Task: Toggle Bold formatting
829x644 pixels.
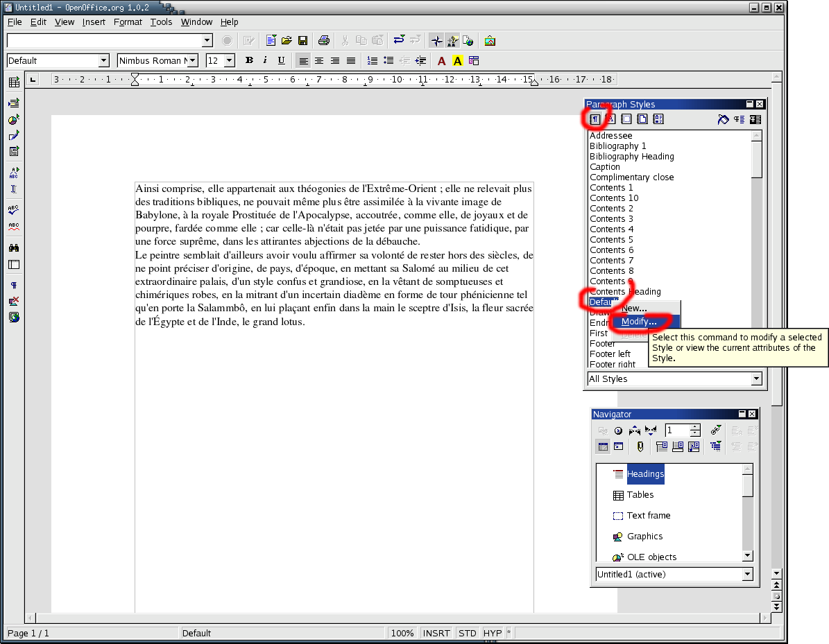Action: tap(249, 60)
